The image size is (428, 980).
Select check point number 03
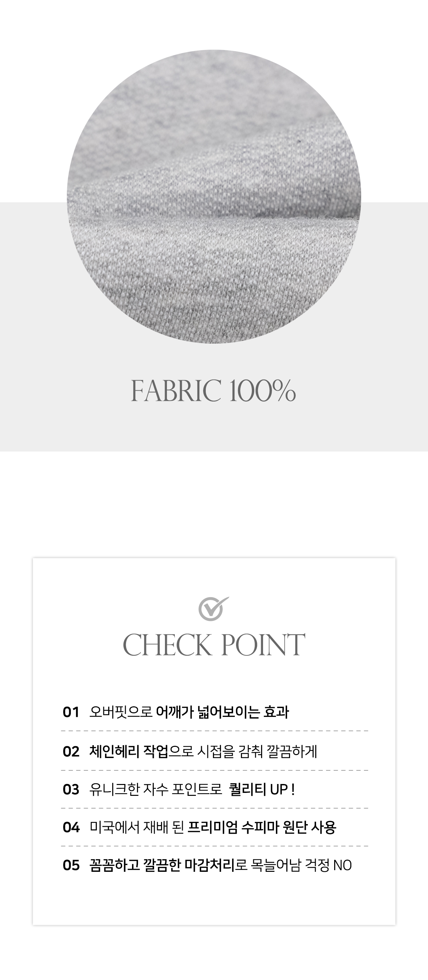click(71, 790)
